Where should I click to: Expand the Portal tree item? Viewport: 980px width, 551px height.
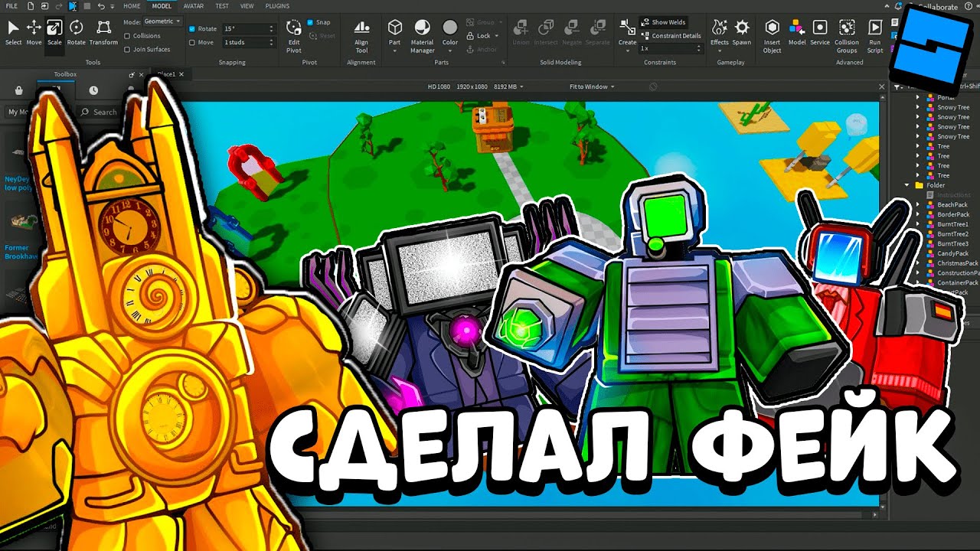918,97
